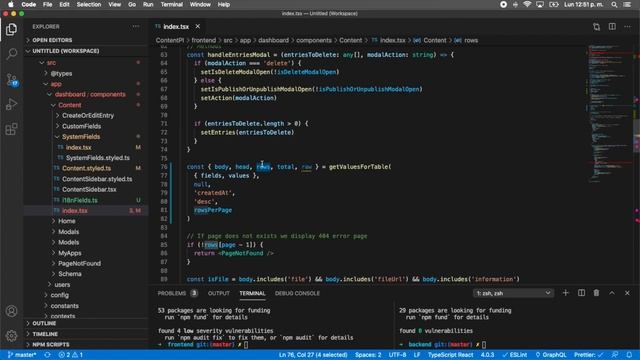Expand the Home folder
This screenshot has height=360, width=640.
click(67, 221)
